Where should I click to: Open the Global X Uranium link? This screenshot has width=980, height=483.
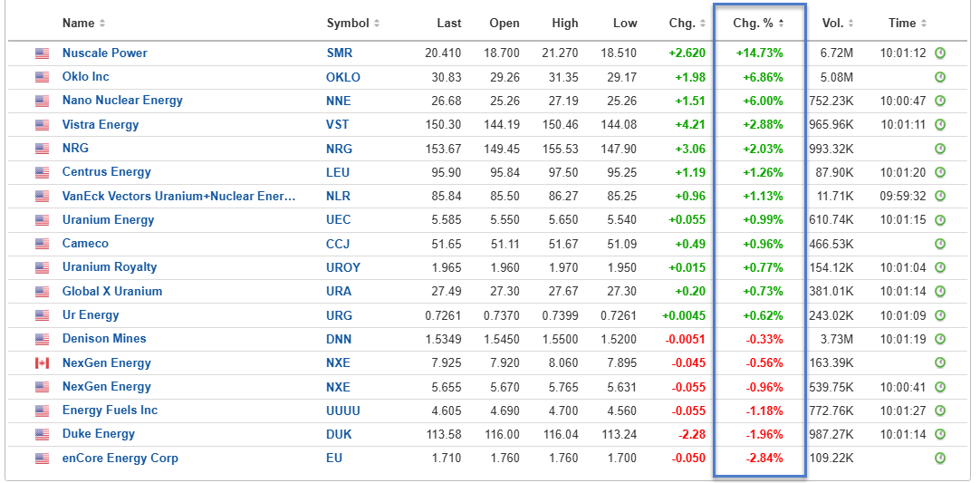point(112,291)
